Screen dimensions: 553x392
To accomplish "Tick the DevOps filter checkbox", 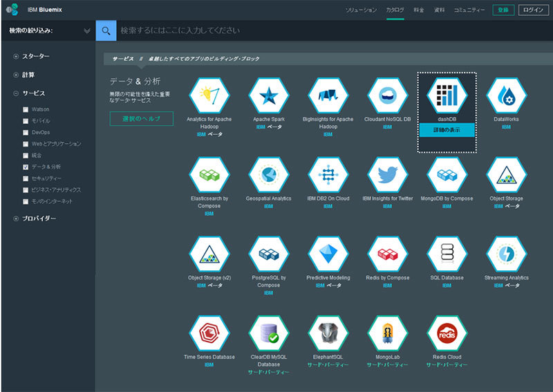I will pos(26,132).
